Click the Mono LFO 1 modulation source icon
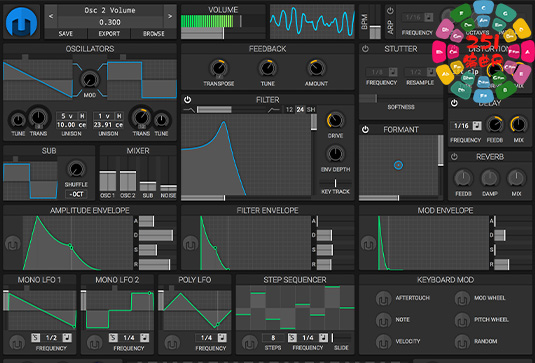 click(x=17, y=343)
